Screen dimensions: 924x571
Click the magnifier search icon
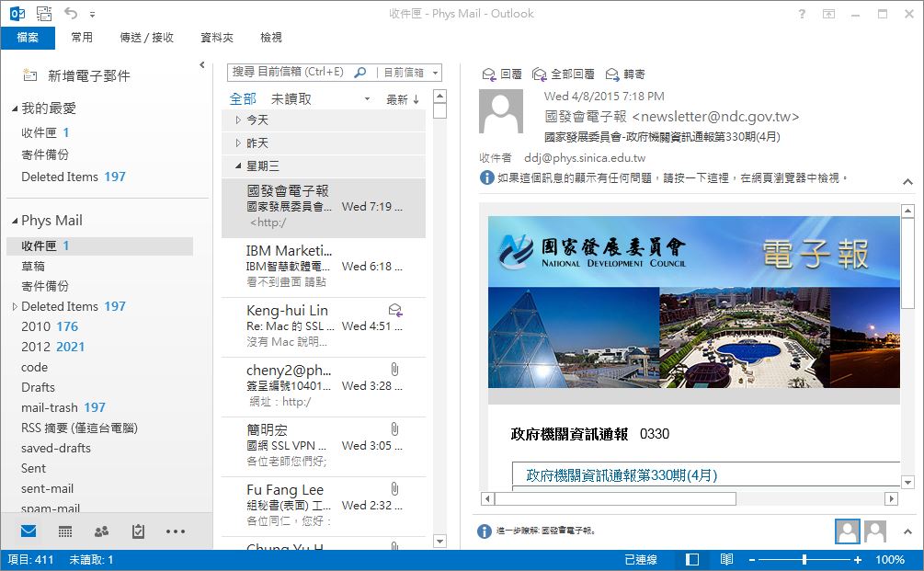coord(360,73)
